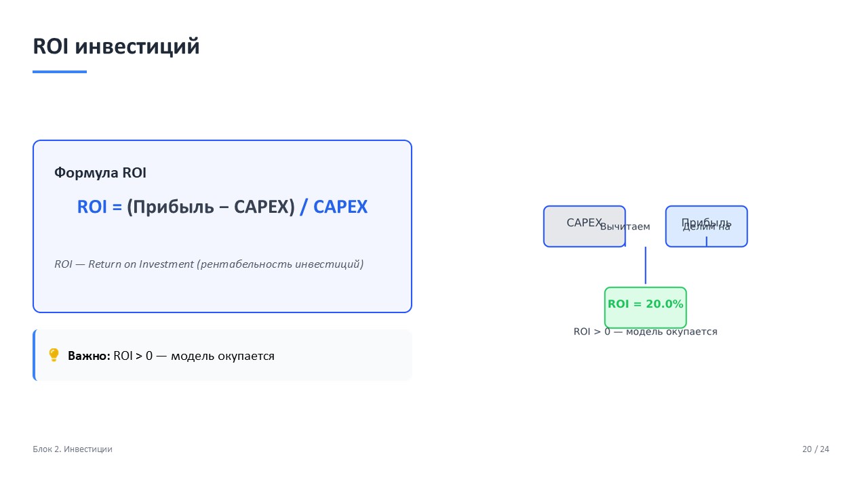Viewport: 868px width, 488px height.
Task: Select the "ROI инвестиций" slide title
Action: click(116, 47)
